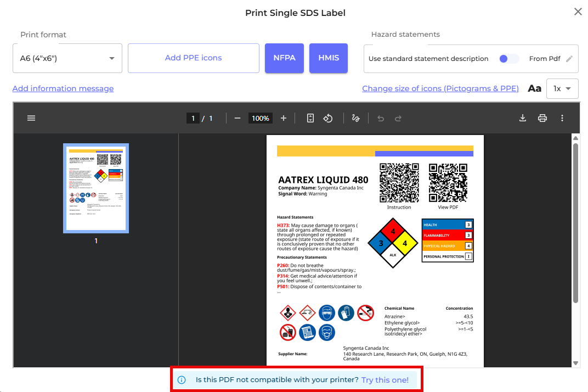
Task: Click the P260 precautionary code
Action: coord(283,266)
